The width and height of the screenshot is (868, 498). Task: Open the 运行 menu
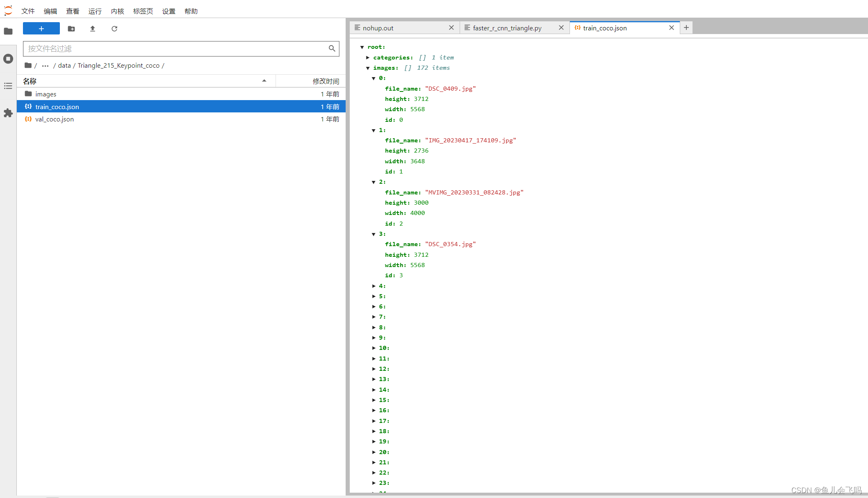[x=95, y=11]
